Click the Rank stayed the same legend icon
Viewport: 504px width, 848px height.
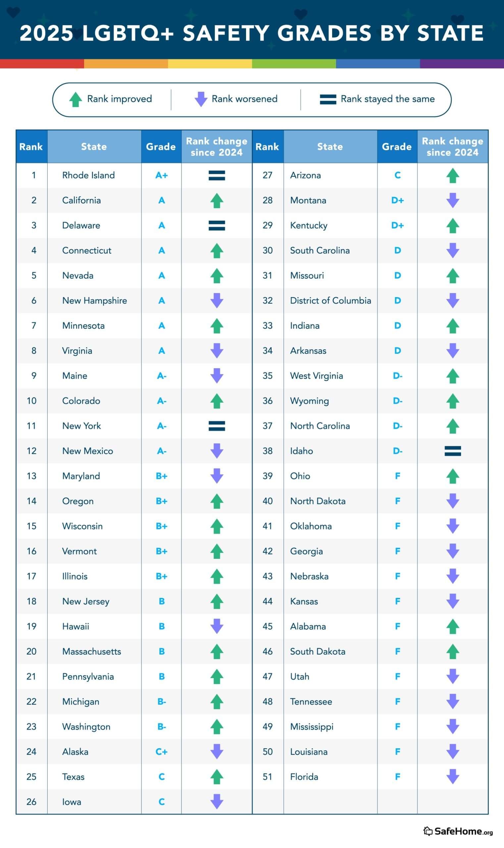(328, 99)
